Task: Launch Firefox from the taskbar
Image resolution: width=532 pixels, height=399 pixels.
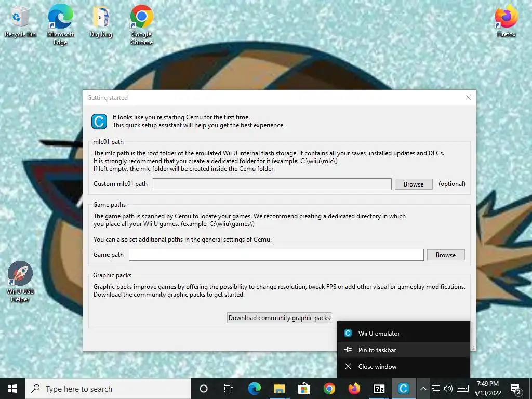Action: click(354, 389)
